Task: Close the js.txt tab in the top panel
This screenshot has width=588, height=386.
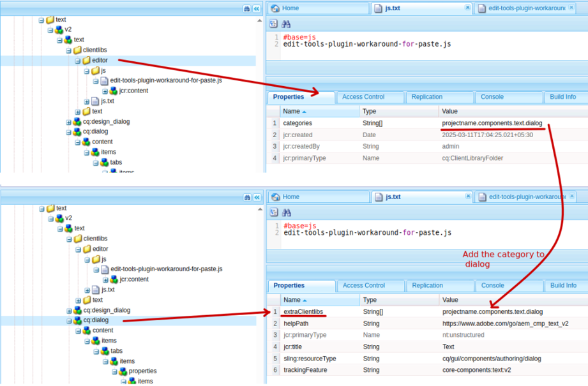Action: [467, 8]
